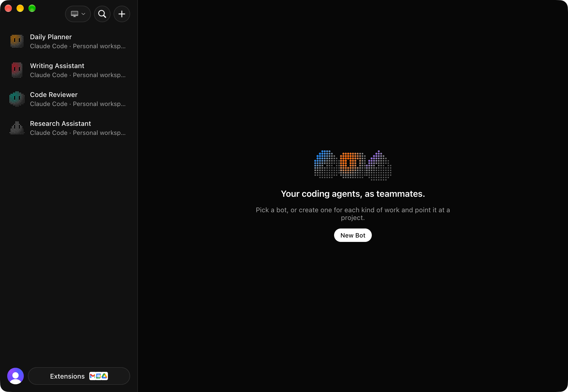Open the Writing Assistant bot
This screenshot has height=392, width=568.
(x=69, y=70)
